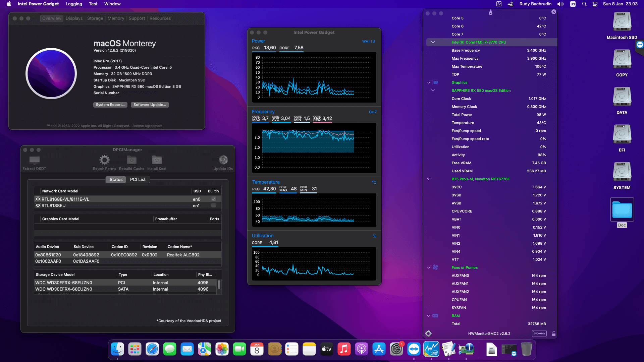
Task: Select Realtek ALC892 audio device row
Action: 127,255
